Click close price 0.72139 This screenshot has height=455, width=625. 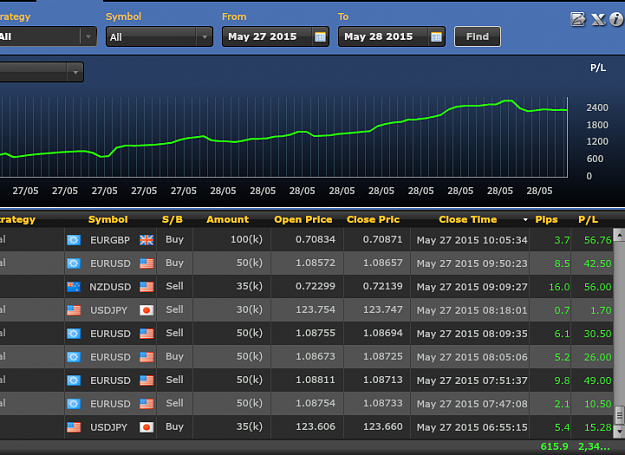[x=383, y=286]
